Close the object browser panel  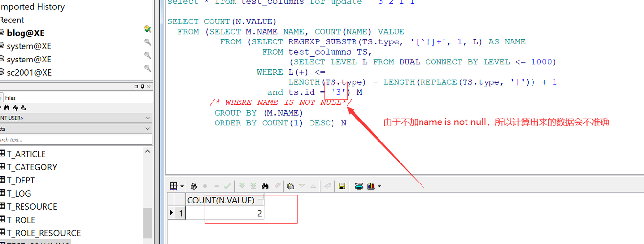[x=149, y=86]
